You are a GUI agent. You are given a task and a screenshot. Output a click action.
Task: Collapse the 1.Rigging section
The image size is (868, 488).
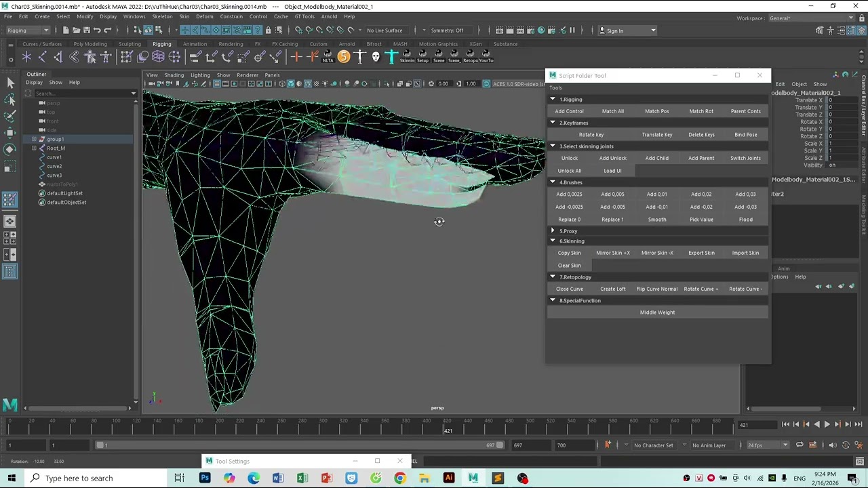pos(553,100)
